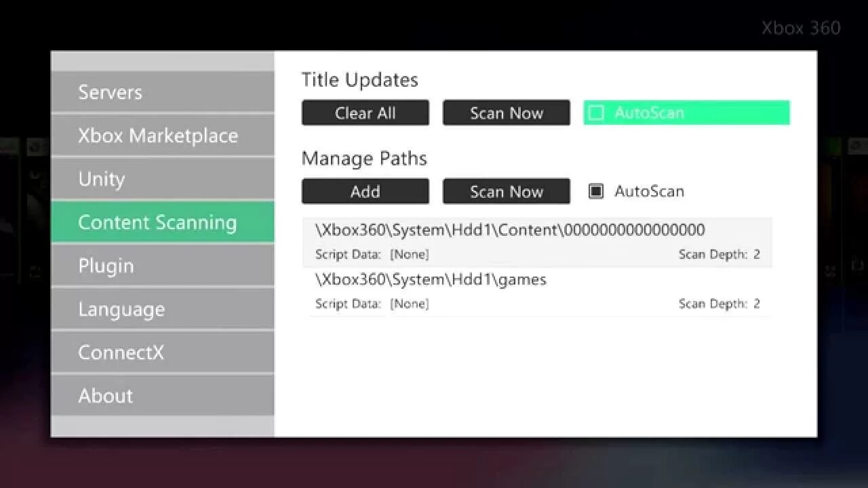The image size is (868, 488).
Task: Disable AutoScan for Manage Paths
Action: point(637,191)
